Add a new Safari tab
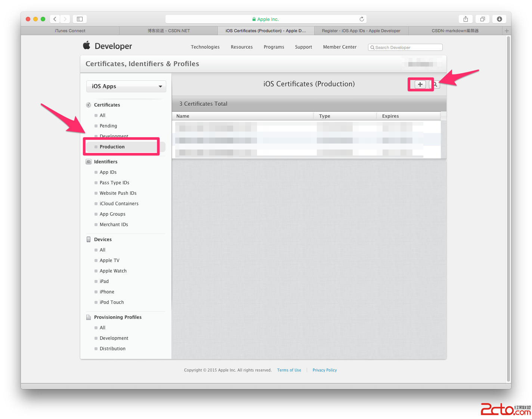The height and width of the screenshot is (419, 532). pyautogui.click(x=507, y=31)
